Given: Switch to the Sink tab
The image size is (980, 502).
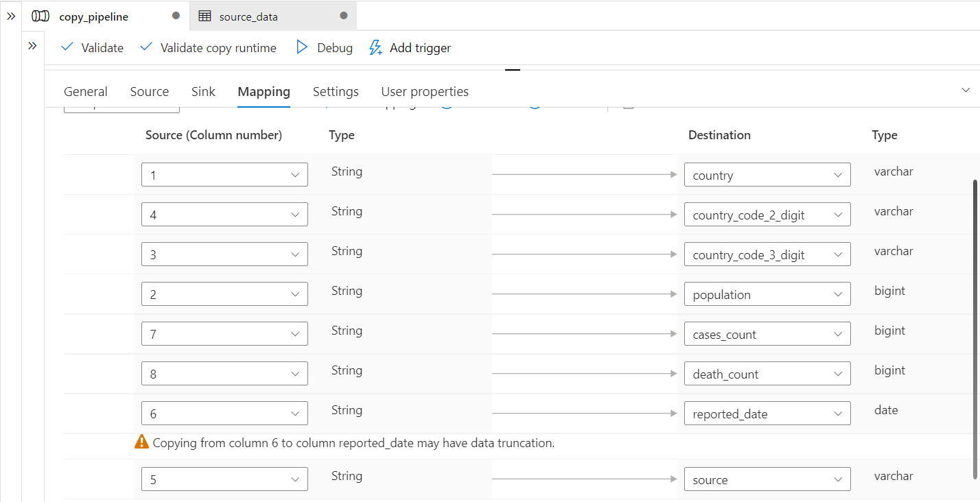Looking at the screenshot, I should pos(203,91).
